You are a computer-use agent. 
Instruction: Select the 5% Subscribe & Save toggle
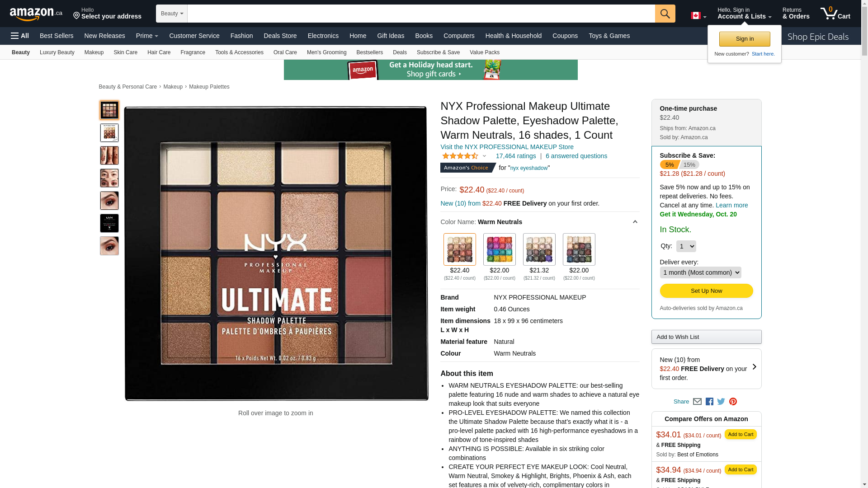pos(669,164)
